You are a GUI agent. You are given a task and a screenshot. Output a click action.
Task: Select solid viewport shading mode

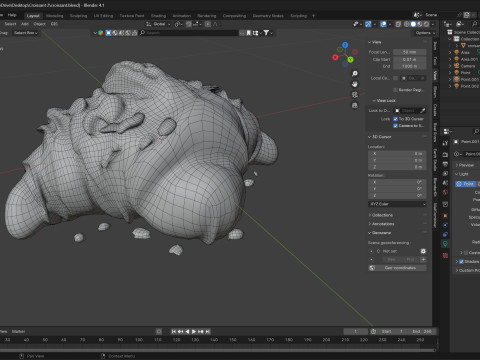(413, 24)
